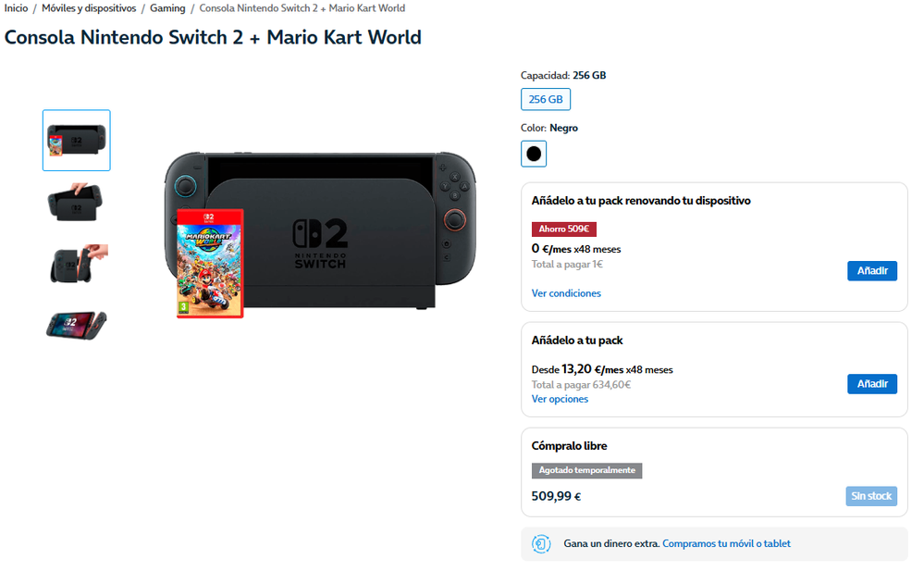This screenshot has width=924, height=571.
Task: Open the handheld console thumbnail
Action: pyautogui.click(x=77, y=324)
